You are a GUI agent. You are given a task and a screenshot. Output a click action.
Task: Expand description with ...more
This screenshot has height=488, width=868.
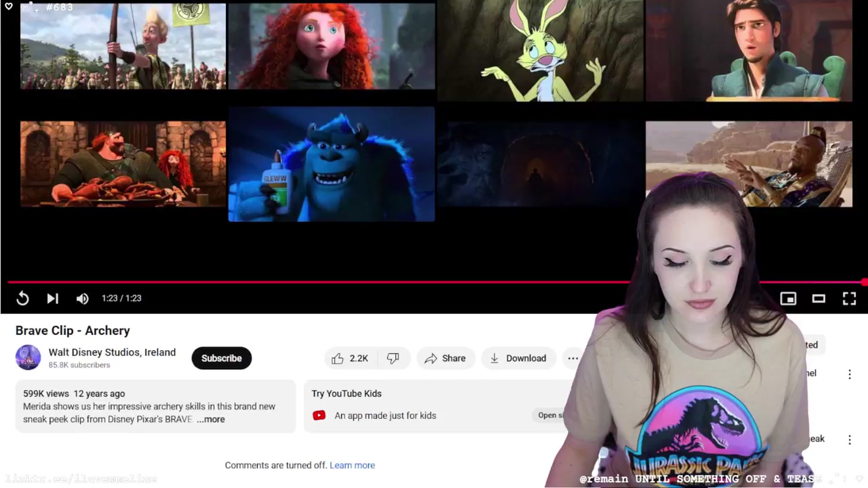coord(211,419)
